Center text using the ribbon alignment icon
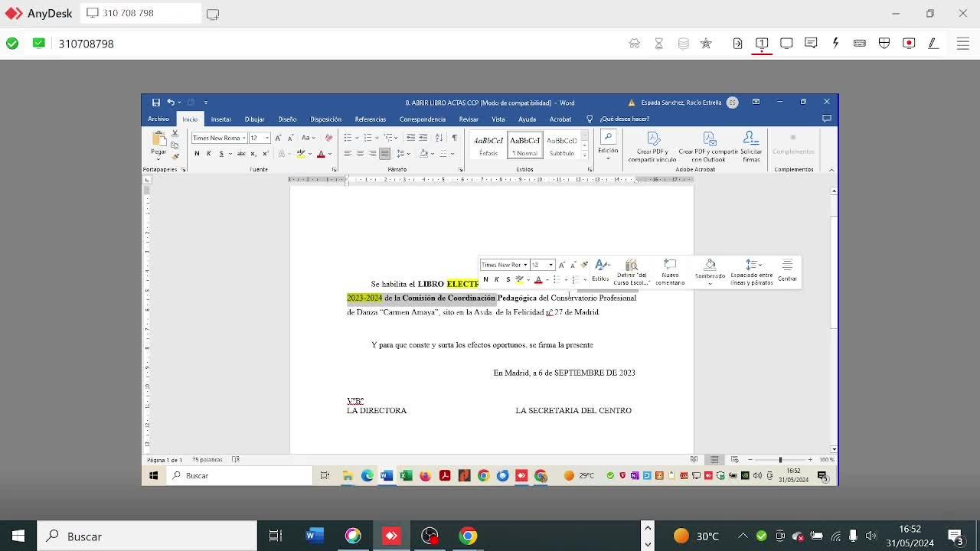The width and height of the screenshot is (980, 551). 360,154
